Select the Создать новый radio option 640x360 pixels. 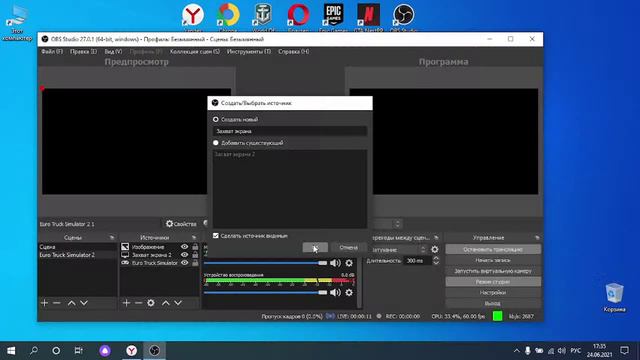click(216, 120)
